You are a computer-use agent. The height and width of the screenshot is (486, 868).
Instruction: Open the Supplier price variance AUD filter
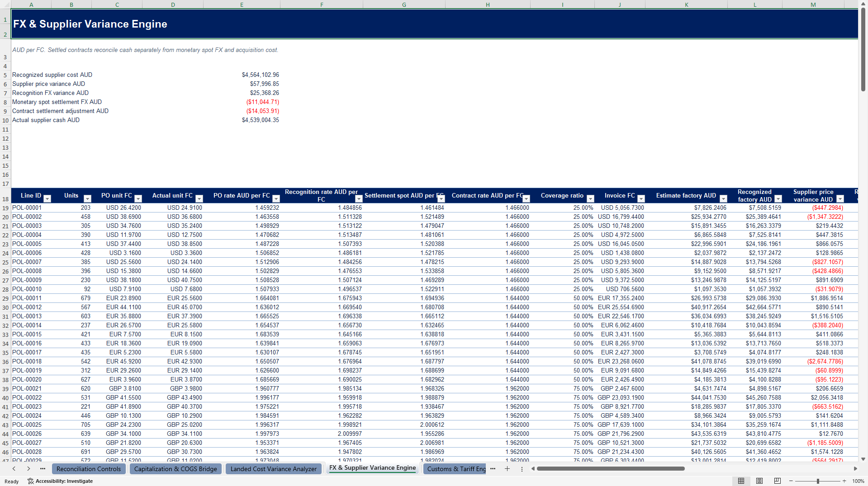(840, 199)
